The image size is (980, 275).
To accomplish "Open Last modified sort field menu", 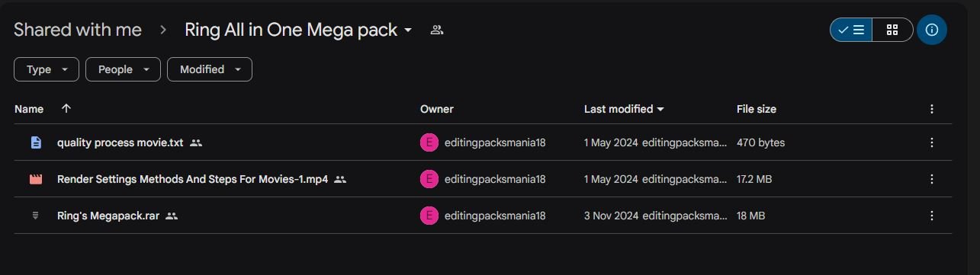I will point(624,109).
